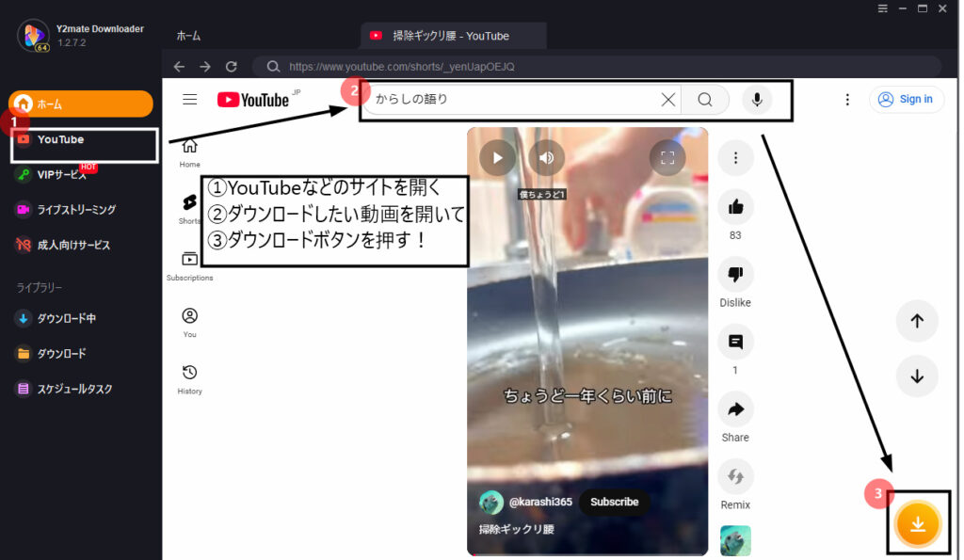Dislike the Shorts video

735,274
